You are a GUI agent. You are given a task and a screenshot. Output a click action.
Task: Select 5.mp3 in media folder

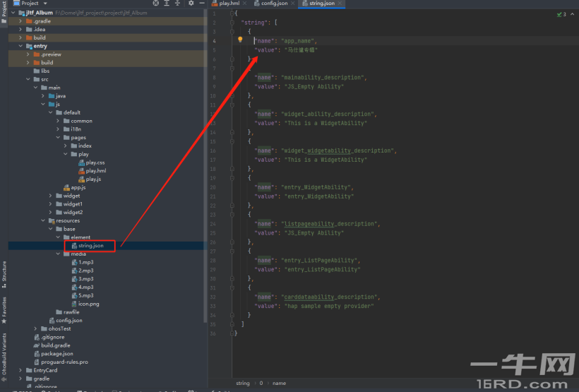coord(83,295)
